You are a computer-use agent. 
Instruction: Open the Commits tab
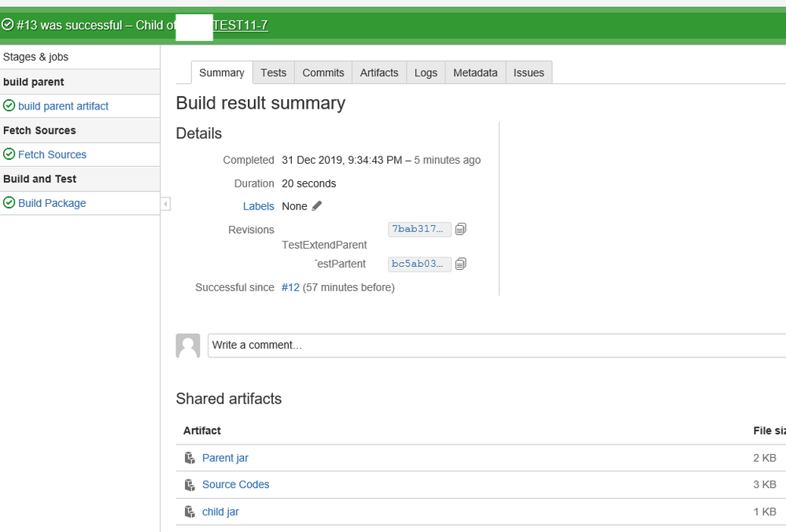[x=323, y=72]
